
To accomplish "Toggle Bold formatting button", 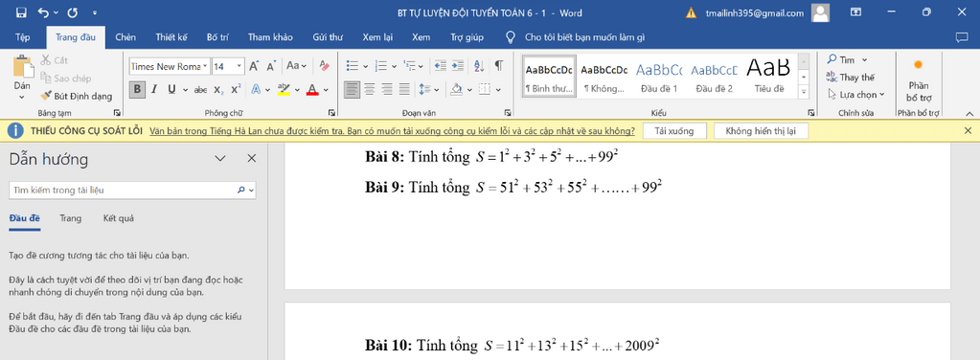I will [x=137, y=89].
